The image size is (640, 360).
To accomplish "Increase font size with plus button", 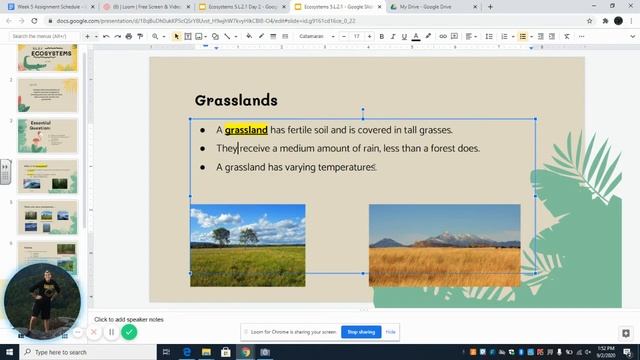I will tap(369, 36).
